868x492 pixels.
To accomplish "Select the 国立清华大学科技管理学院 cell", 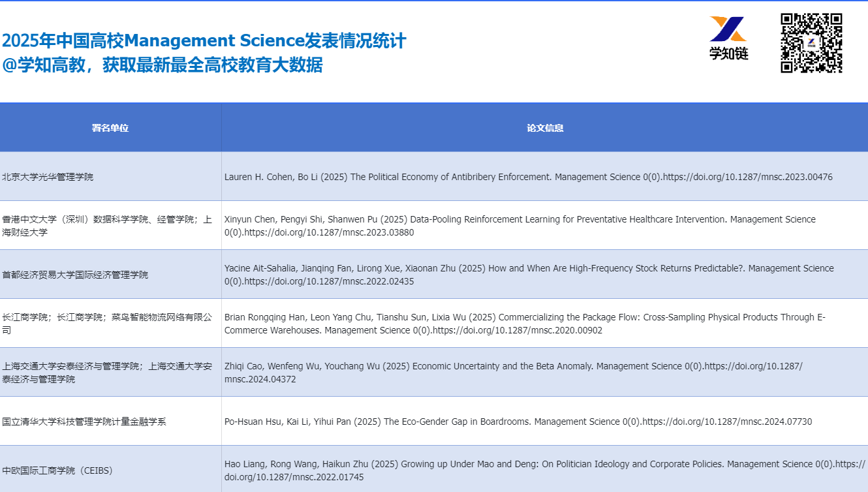I will point(84,422).
